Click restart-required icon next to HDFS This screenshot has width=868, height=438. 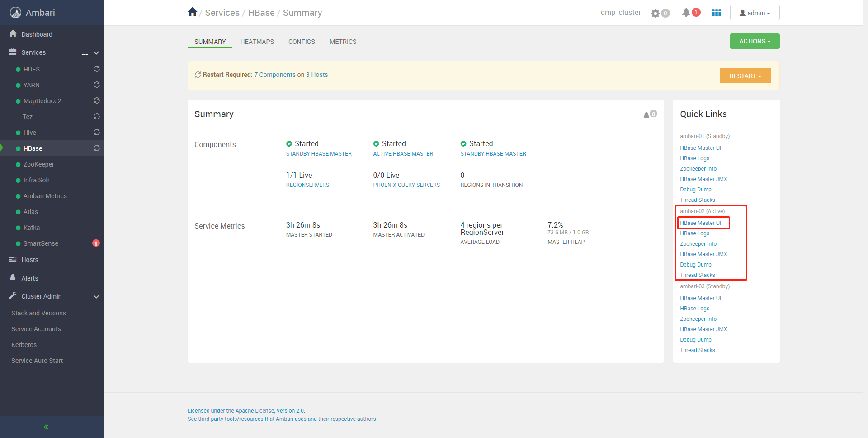click(96, 69)
